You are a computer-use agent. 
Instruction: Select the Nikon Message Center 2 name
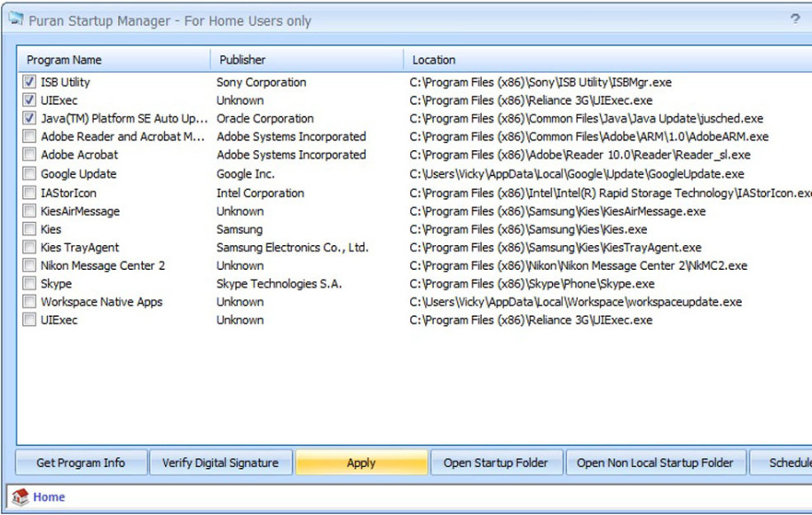point(103,265)
